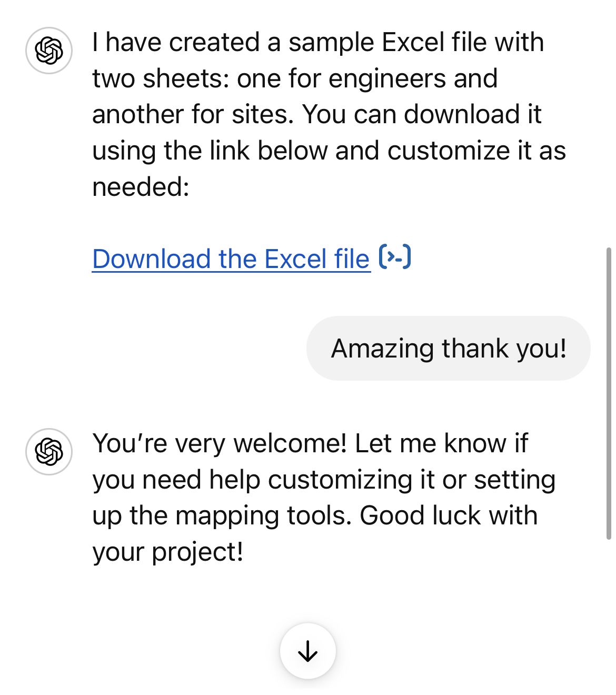The height and width of the screenshot is (695, 616).
Task: Tap the scroll-to-bottom arrow button
Action: pyautogui.click(x=307, y=651)
